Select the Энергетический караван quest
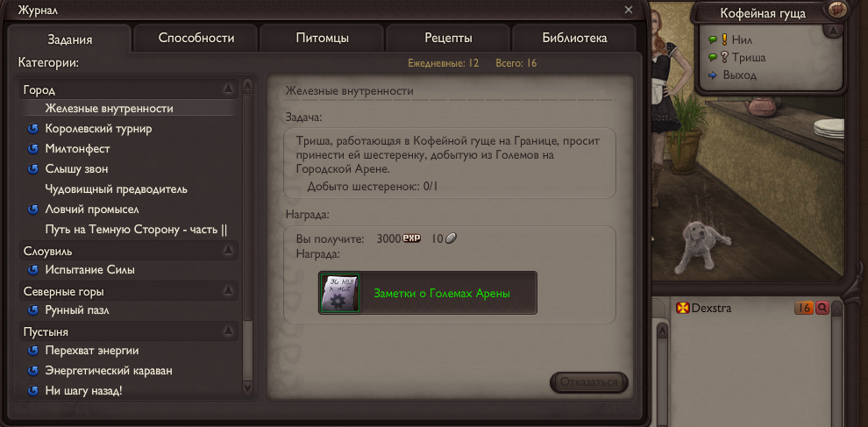Viewport: 868px width, 427px height. tap(104, 371)
